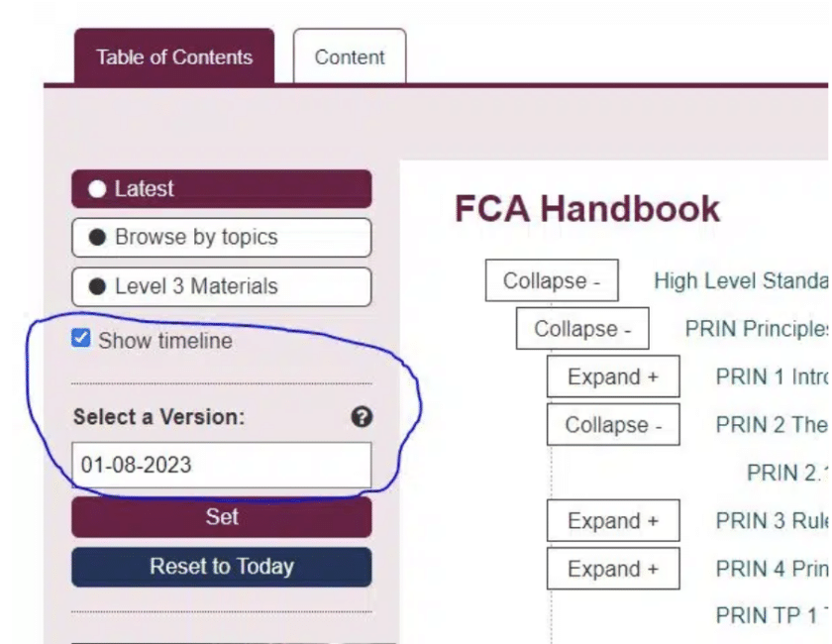Uncheck the Show timeline checkbox
Screen dimensions: 832x644
81,340
